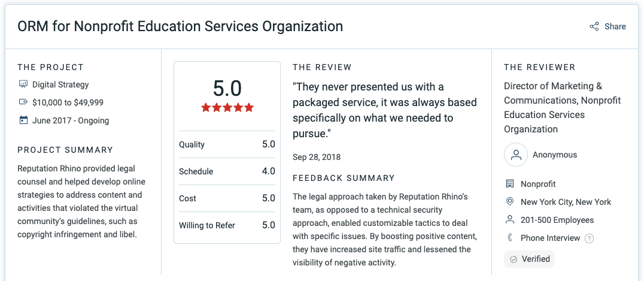The height and width of the screenshot is (281, 644).
Task: Open the Phone Interview help question mark
Action: point(589,238)
